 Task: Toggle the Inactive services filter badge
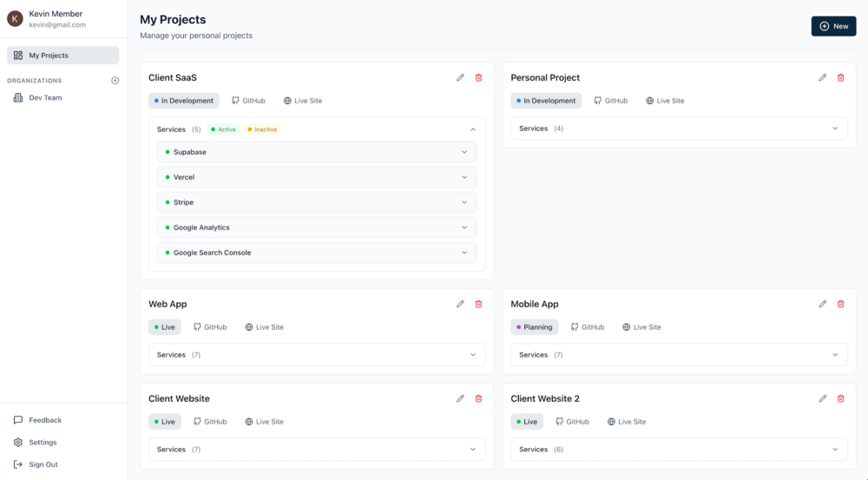pyautogui.click(x=262, y=129)
